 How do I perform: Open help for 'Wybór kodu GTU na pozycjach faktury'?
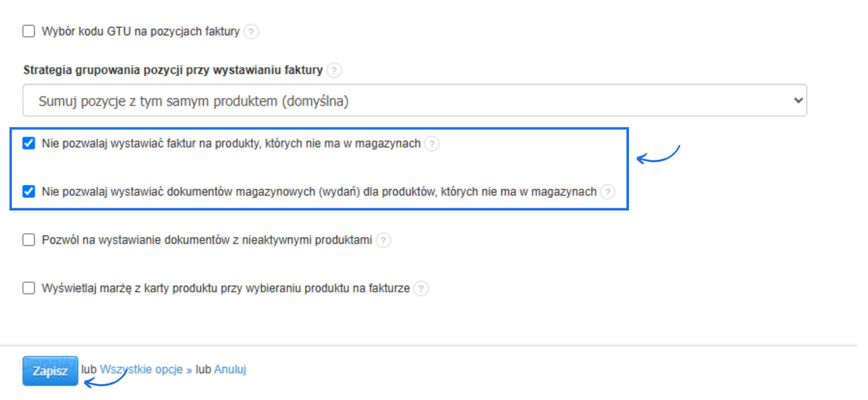(250, 32)
